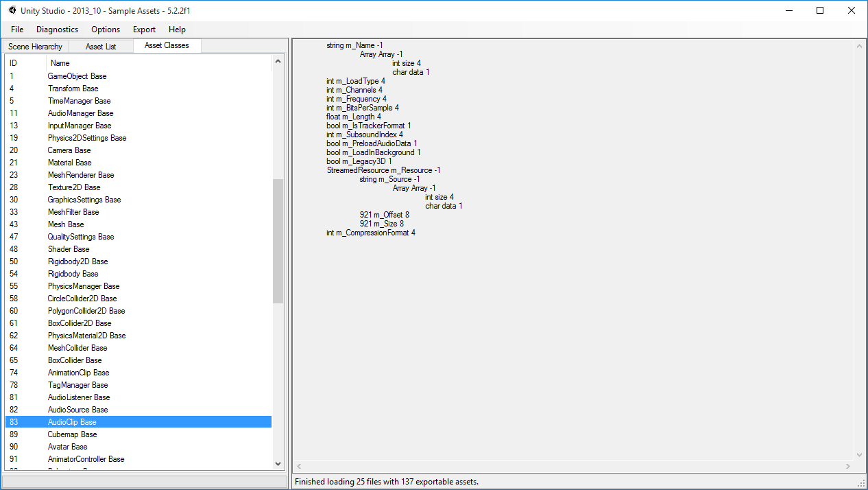
Task: Switch to the Scene Hierarchy tab
Action: (35, 46)
